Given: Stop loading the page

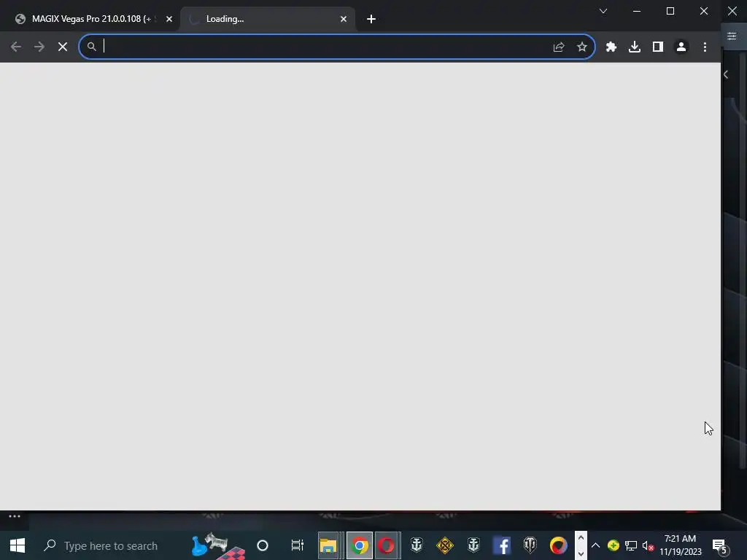Looking at the screenshot, I should [63, 47].
